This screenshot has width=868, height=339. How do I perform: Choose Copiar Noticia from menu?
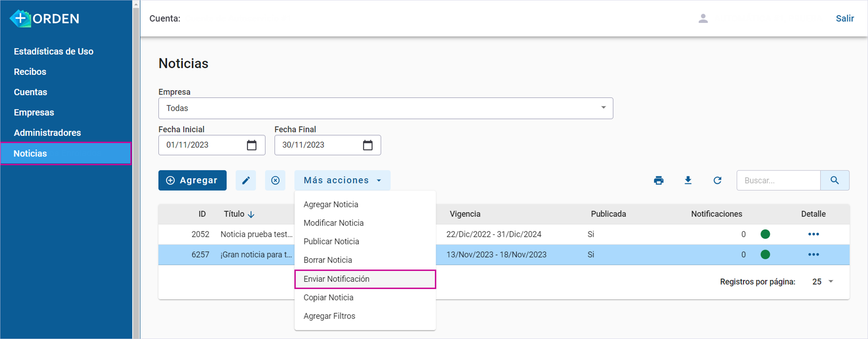click(328, 297)
